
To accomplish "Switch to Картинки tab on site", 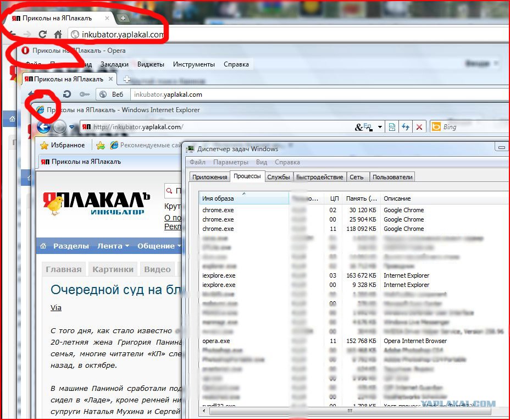I will tap(113, 269).
